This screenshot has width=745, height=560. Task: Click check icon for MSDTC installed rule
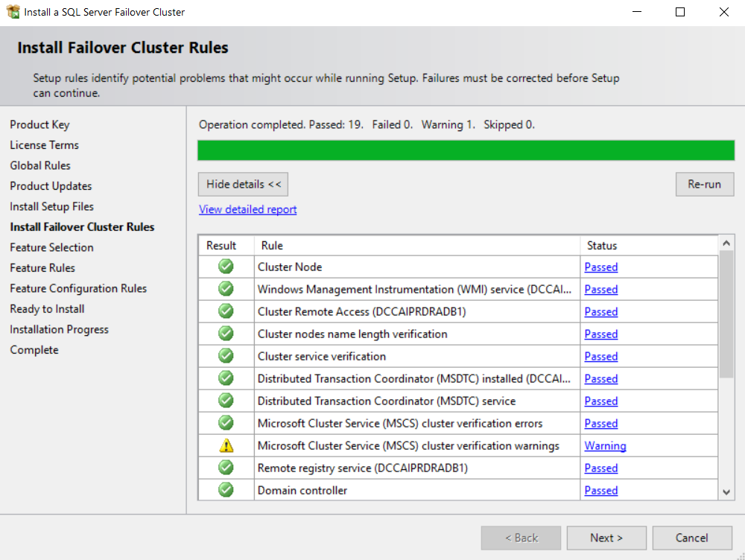[226, 378]
